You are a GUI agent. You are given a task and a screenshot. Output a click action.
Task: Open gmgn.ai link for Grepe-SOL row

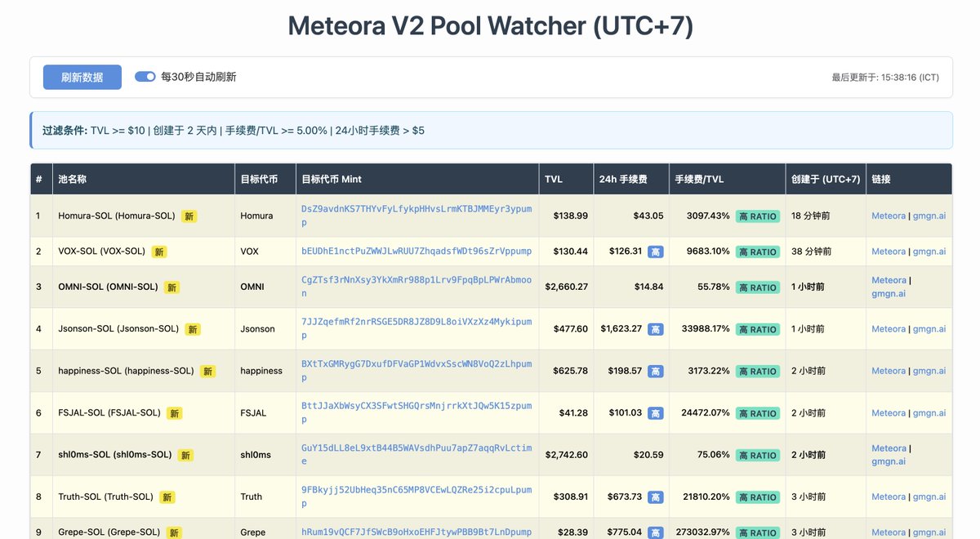[929, 532]
